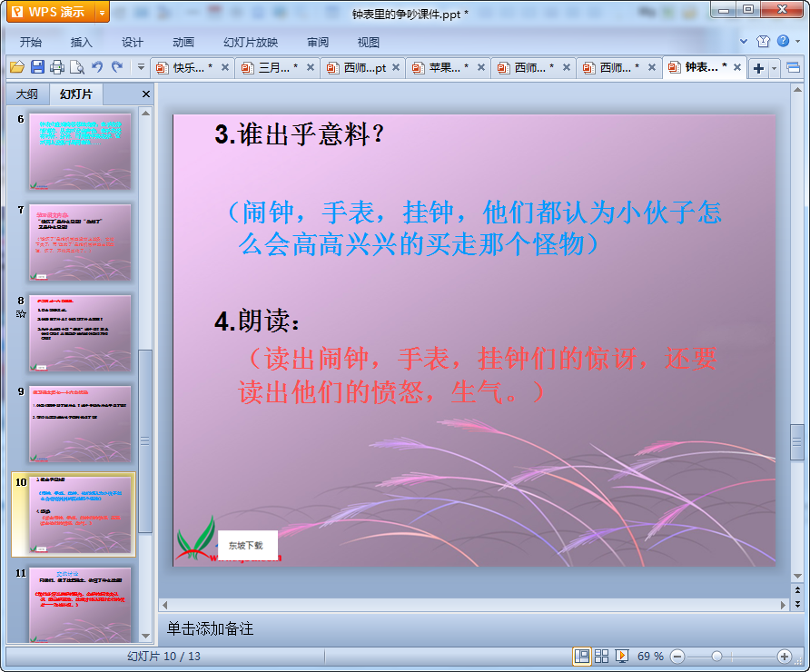This screenshot has width=810, height=672.
Task: Click the red 读出闹钟 paragraph
Action: 478,376
